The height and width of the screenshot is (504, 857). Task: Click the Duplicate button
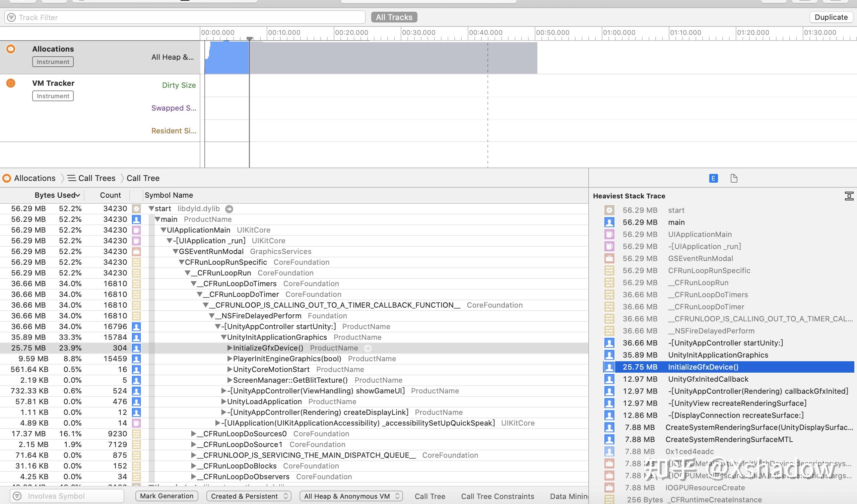[831, 17]
